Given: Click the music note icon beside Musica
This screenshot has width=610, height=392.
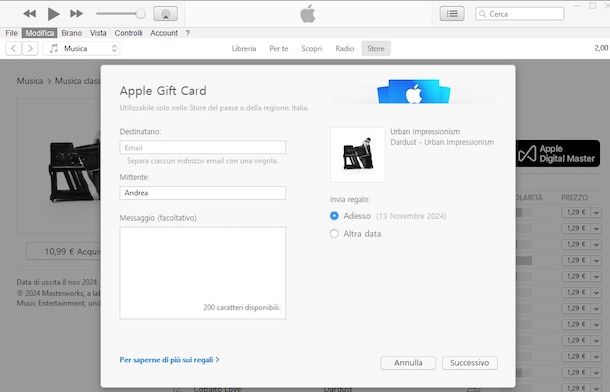Looking at the screenshot, I should (x=54, y=48).
